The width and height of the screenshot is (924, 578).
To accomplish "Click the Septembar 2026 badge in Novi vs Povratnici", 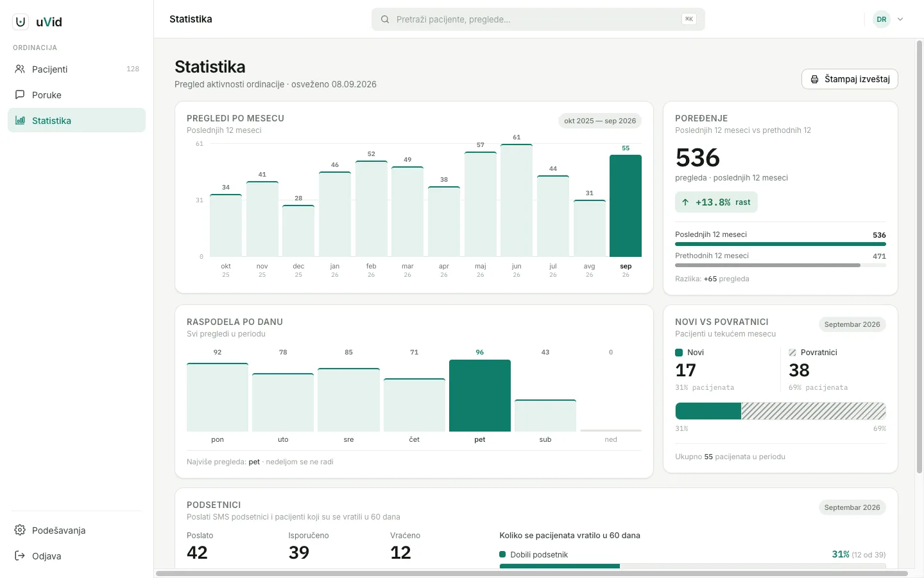I will [x=852, y=324].
